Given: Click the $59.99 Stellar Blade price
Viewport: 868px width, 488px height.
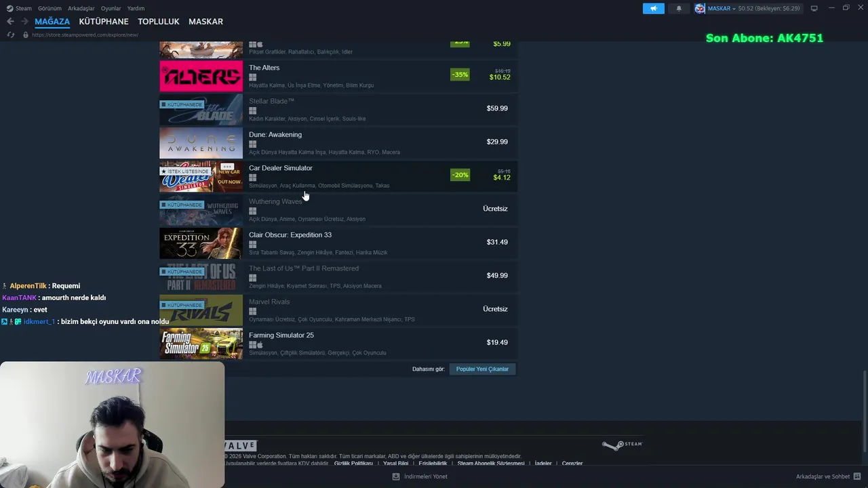Looking at the screenshot, I should [x=497, y=108].
